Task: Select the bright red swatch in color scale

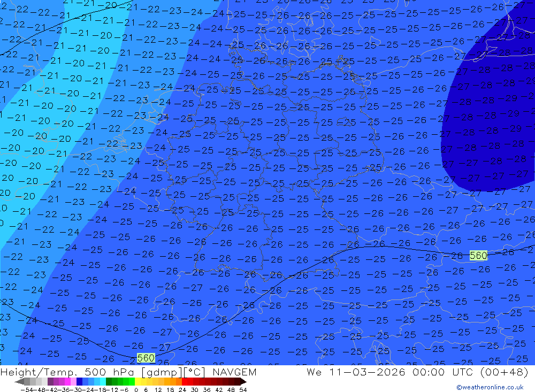Action: pyautogui.click(x=185, y=382)
